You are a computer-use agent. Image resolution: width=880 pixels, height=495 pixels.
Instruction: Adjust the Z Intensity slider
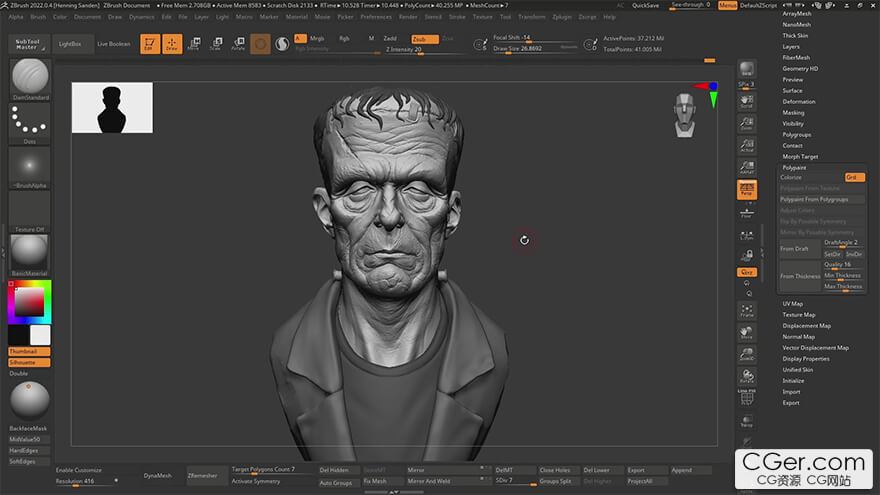pyautogui.click(x=424, y=49)
